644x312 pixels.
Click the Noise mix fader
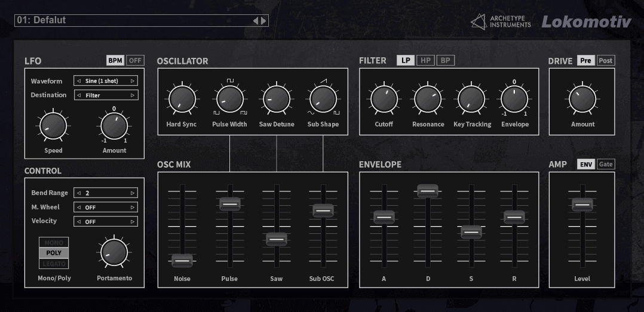tap(182, 260)
